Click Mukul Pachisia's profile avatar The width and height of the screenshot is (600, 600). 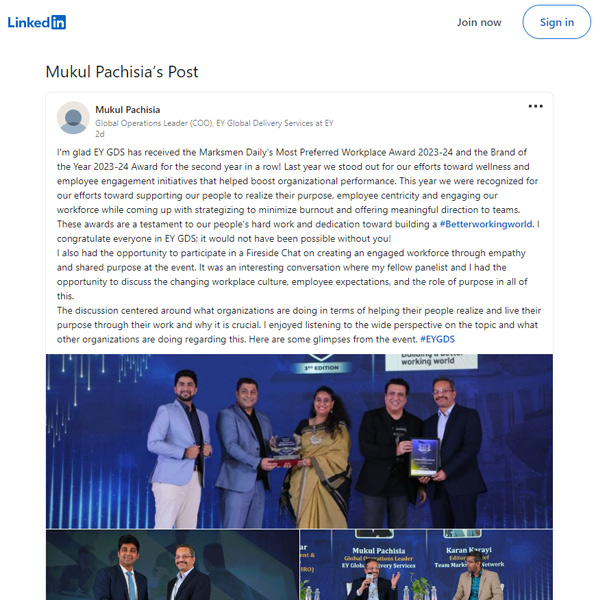[73, 118]
